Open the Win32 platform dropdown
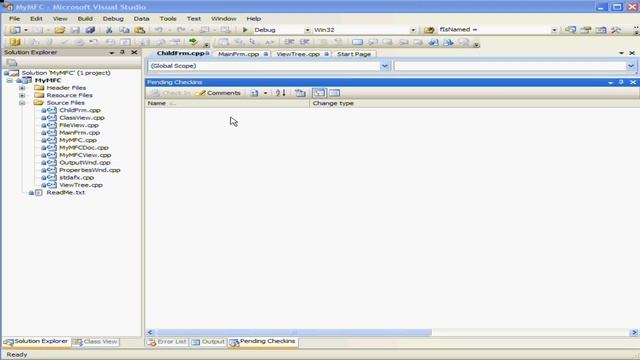 [413, 30]
